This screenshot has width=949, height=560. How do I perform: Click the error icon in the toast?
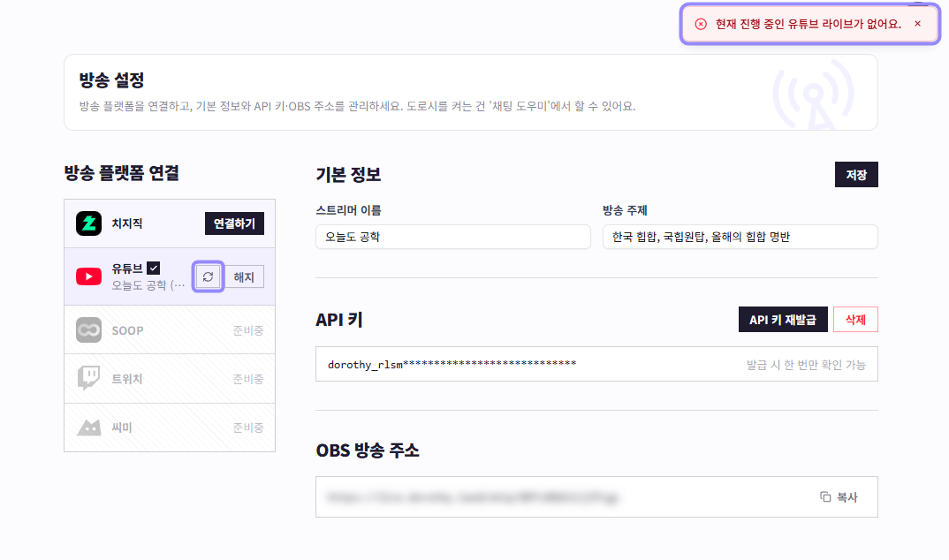[x=701, y=24]
